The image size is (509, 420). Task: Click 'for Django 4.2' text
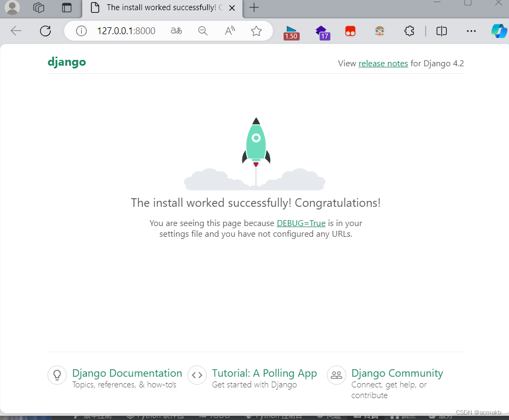437,64
